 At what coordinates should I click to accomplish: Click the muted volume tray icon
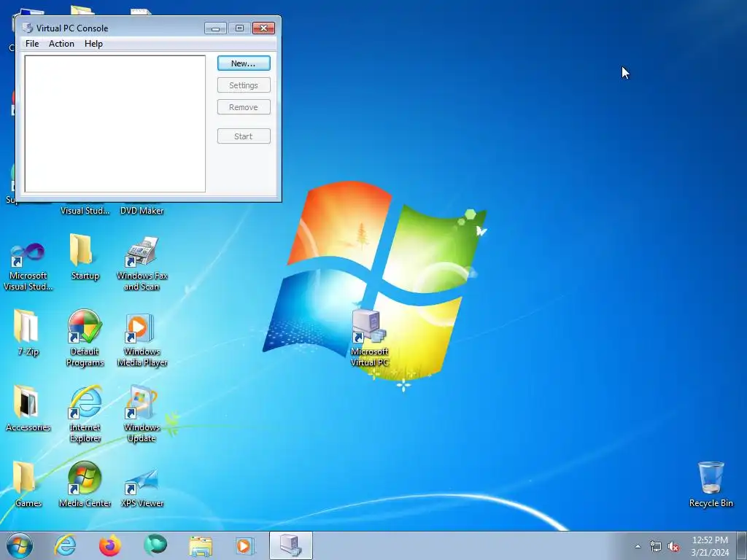[673, 547]
